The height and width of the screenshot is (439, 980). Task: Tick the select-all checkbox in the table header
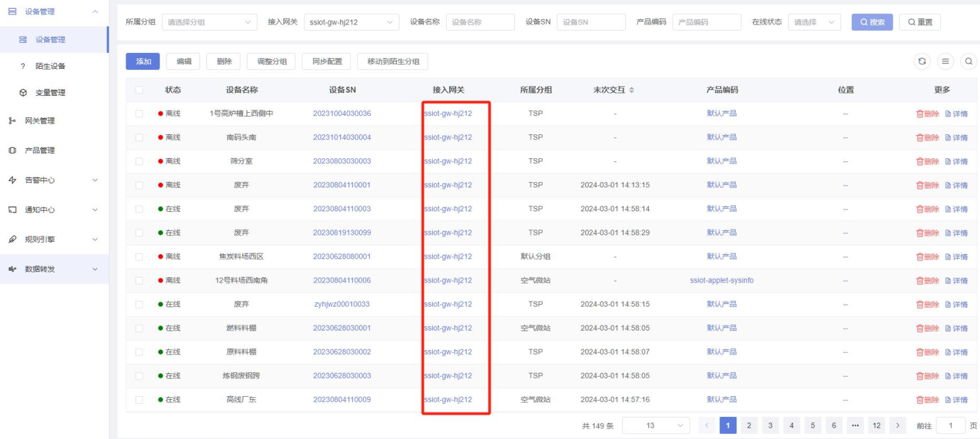click(139, 90)
